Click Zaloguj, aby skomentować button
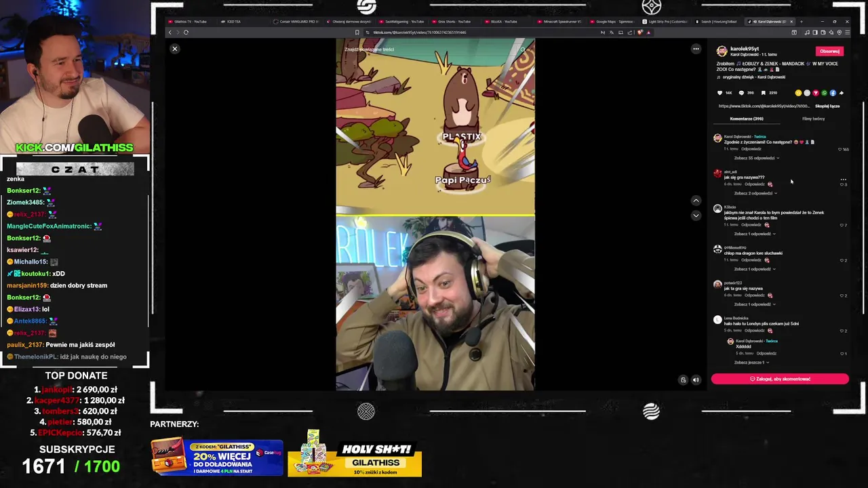 coord(780,379)
